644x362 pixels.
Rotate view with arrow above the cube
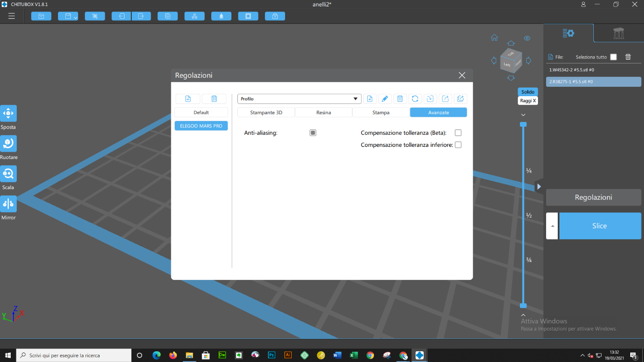pos(511,43)
